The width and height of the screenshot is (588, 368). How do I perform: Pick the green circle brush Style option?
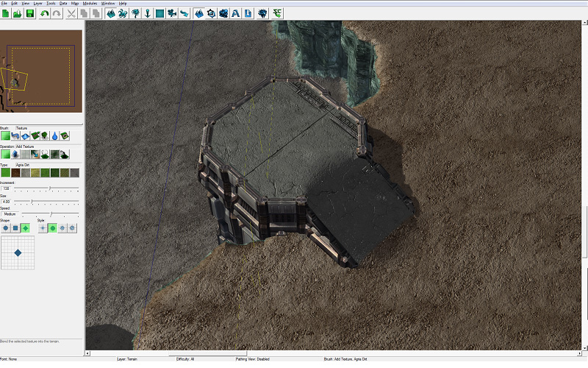(x=52, y=228)
